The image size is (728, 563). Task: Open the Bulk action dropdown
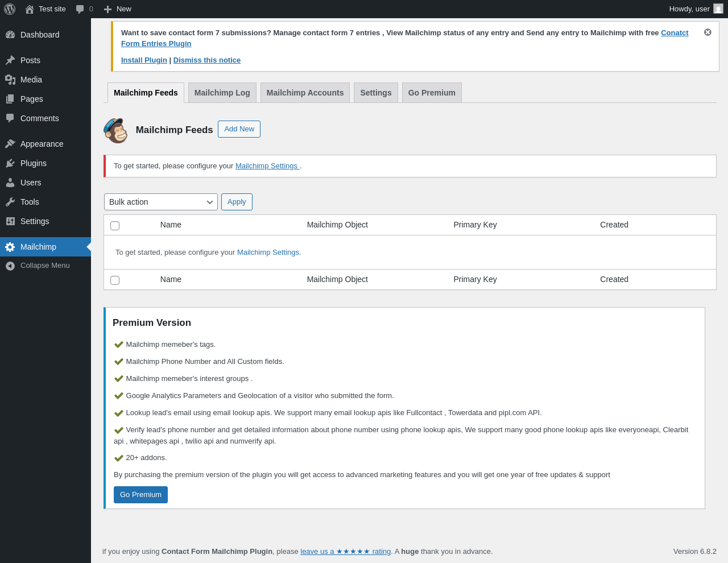[x=161, y=202]
